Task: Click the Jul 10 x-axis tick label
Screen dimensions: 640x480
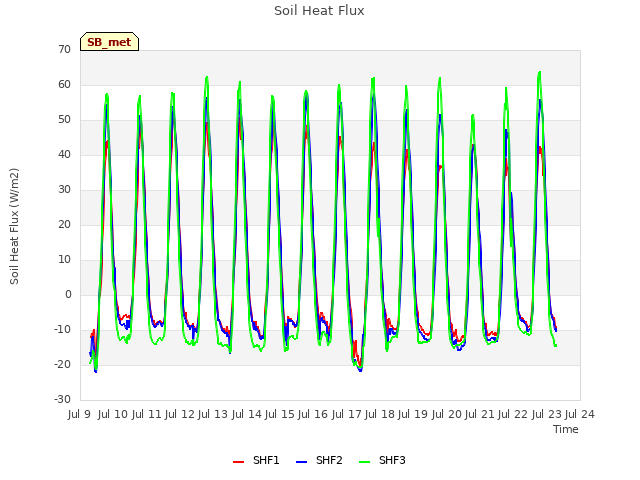Action: click(112, 414)
